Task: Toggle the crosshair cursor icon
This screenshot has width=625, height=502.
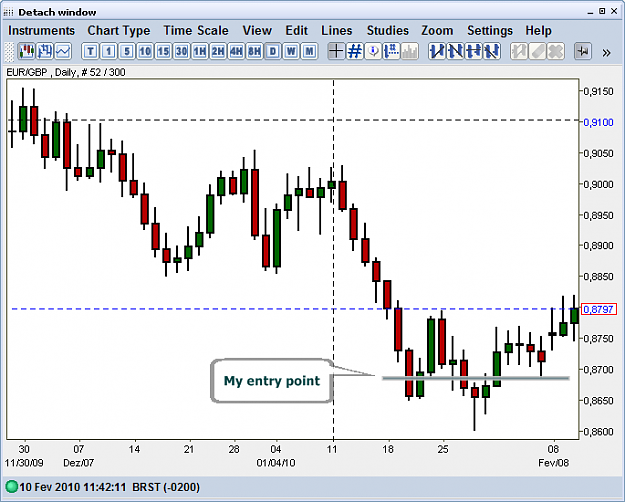Action: (x=336, y=51)
